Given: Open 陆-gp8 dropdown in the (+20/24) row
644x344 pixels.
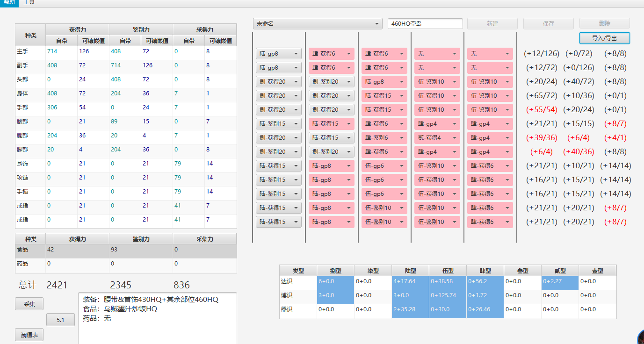Looking at the screenshot, I should click(384, 82).
